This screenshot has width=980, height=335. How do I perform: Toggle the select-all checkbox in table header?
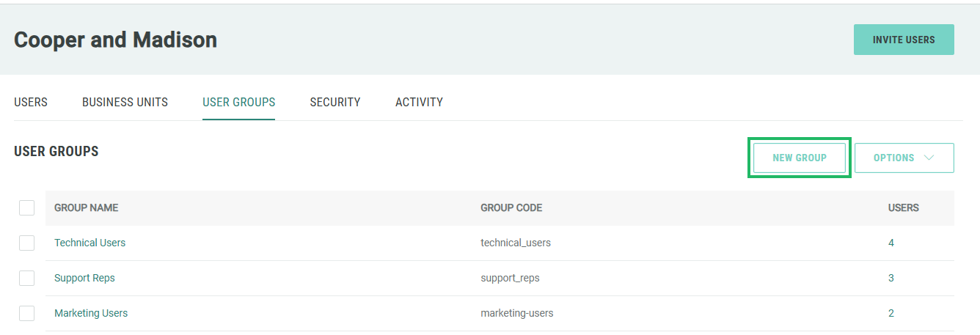[27, 207]
